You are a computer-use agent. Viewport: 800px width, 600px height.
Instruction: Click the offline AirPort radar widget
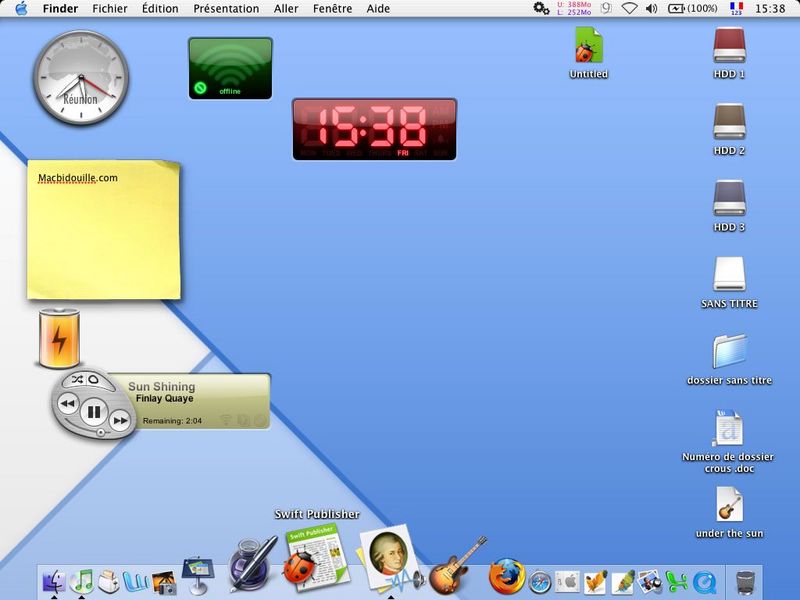pyautogui.click(x=230, y=68)
